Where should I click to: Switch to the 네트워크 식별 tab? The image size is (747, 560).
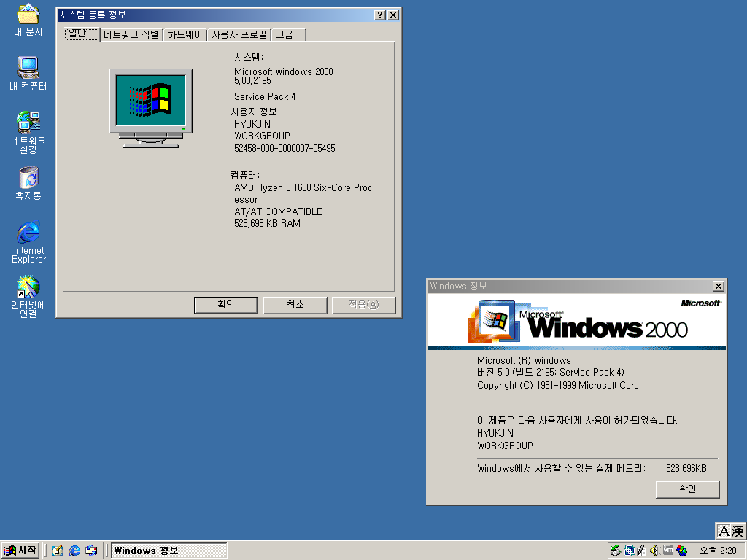[x=131, y=35]
